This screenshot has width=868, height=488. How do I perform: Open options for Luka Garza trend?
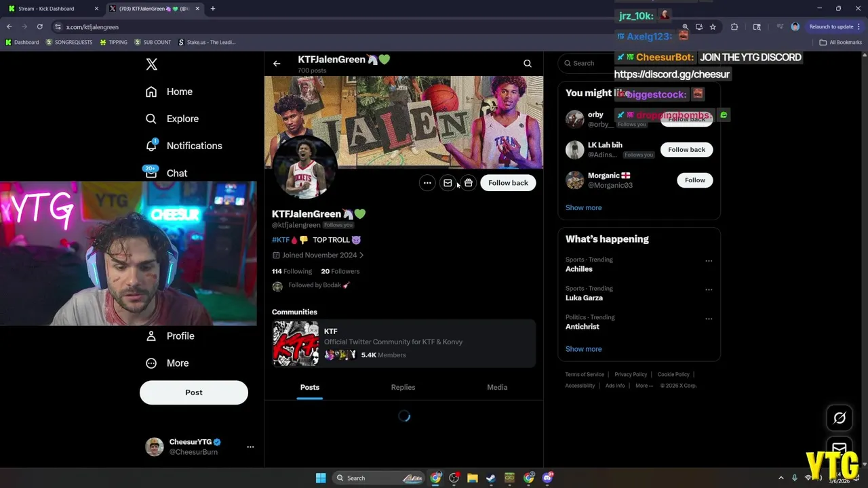point(709,290)
